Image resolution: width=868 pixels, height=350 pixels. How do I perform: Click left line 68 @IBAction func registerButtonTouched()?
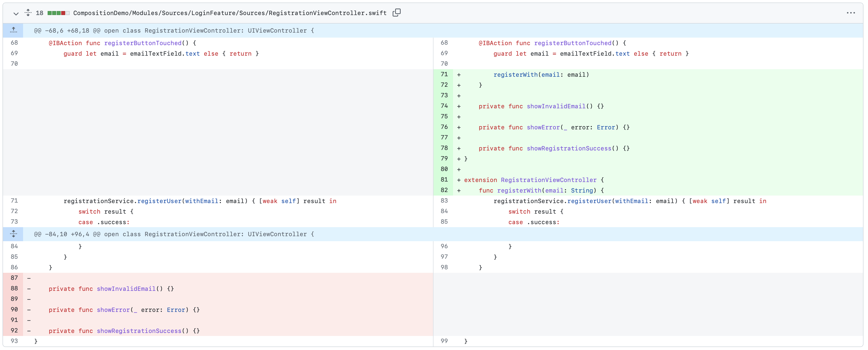(x=122, y=43)
